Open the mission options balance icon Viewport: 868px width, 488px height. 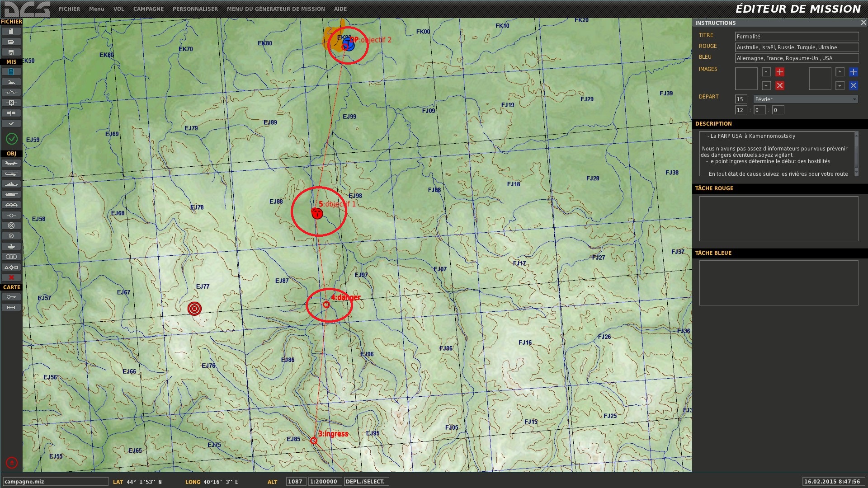click(x=11, y=113)
